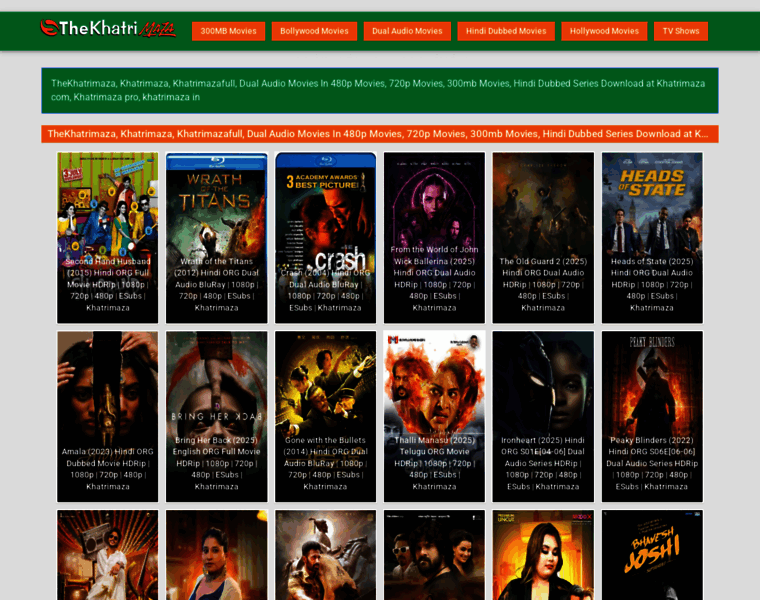760x600 pixels.
Task: Open Gone with the Bullets (2014) card
Action: coord(325,416)
